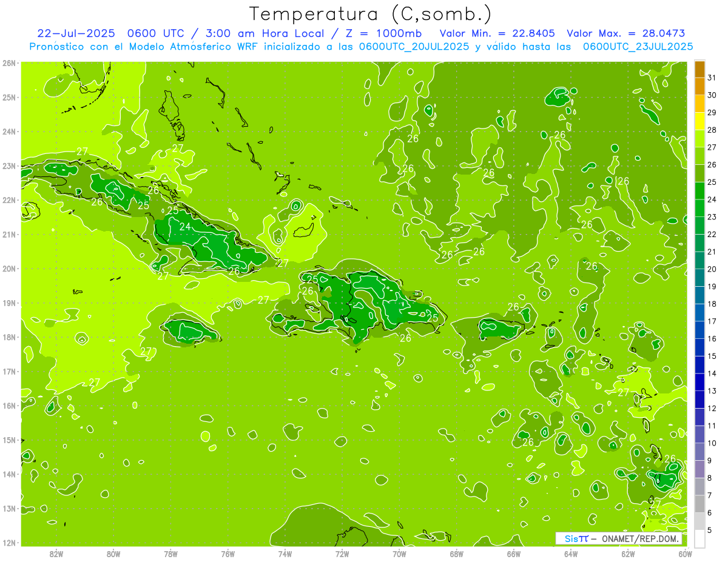This screenshot has width=728, height=562.
Task: Click the 23N latitude axis label
Action: pyautogui.click(x=9, y=166)
